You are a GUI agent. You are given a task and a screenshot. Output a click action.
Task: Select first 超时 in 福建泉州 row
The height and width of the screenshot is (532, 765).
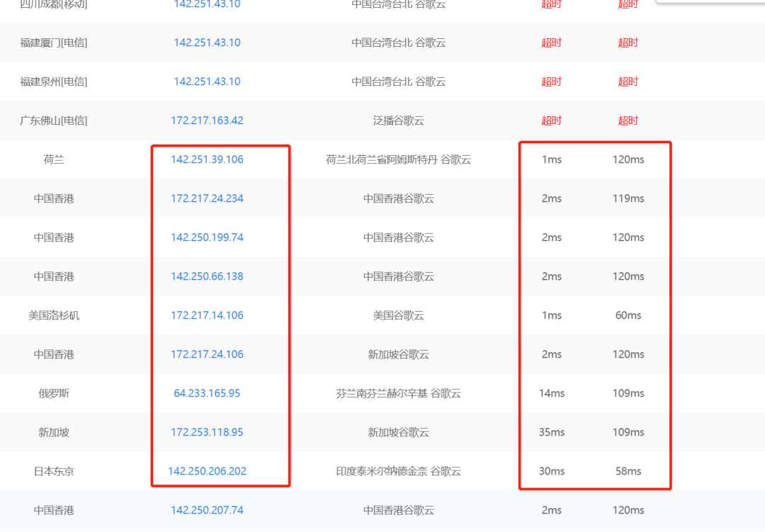[552, 82]
